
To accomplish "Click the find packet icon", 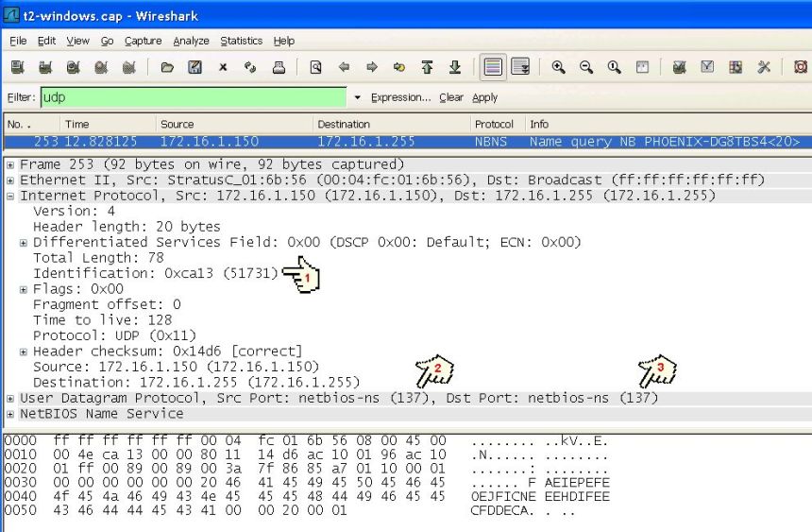I will point(316,67).
